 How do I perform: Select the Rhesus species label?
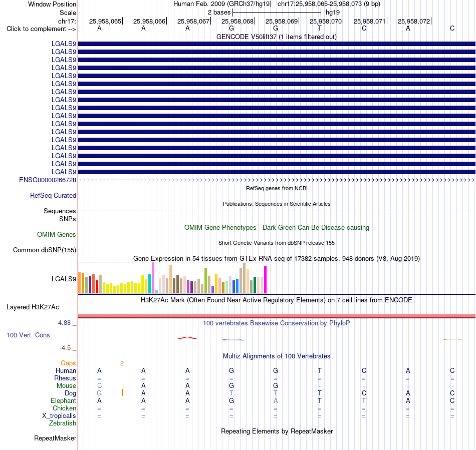(65, 378)
